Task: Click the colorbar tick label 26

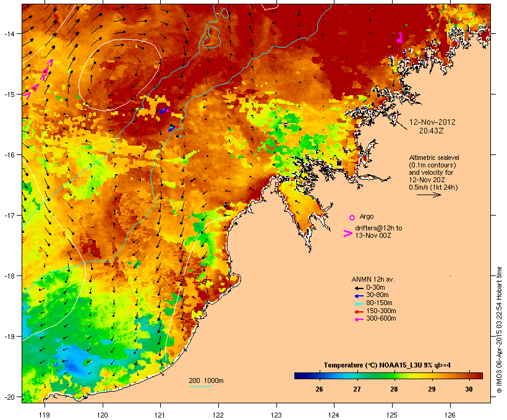Action: click(319, 389)
